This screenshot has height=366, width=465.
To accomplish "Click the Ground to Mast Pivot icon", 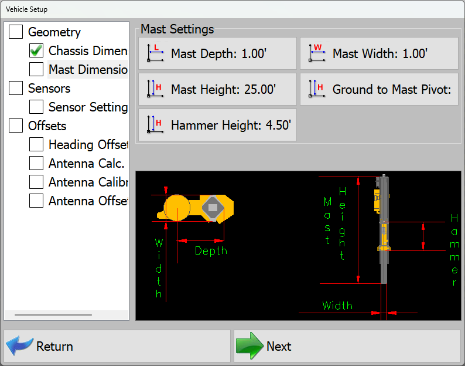I will tap(317, 89).
